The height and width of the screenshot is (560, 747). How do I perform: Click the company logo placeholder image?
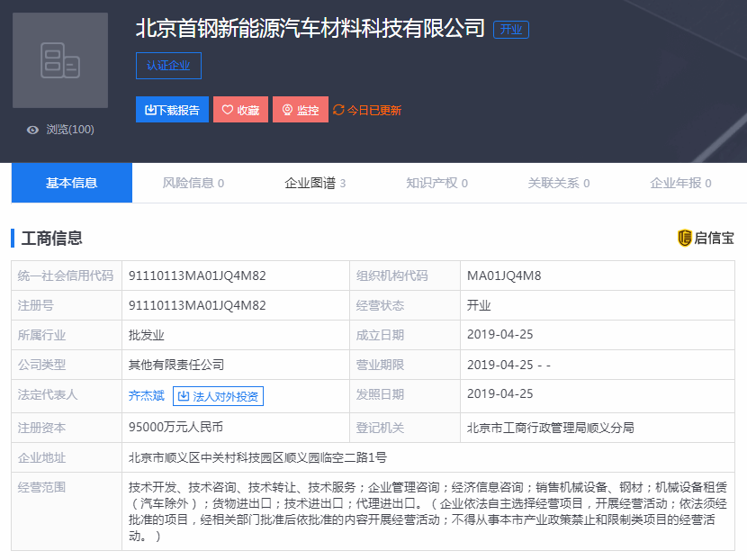click(60, 60)
